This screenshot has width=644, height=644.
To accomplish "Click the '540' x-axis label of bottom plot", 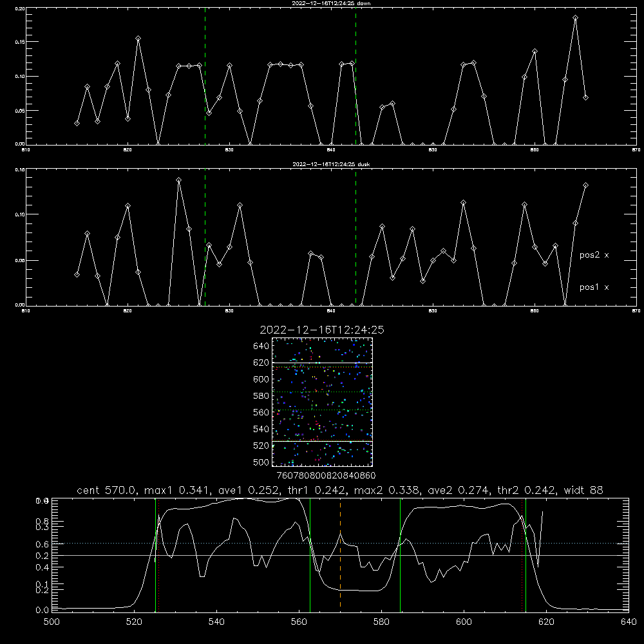I will tap(216, 622).
